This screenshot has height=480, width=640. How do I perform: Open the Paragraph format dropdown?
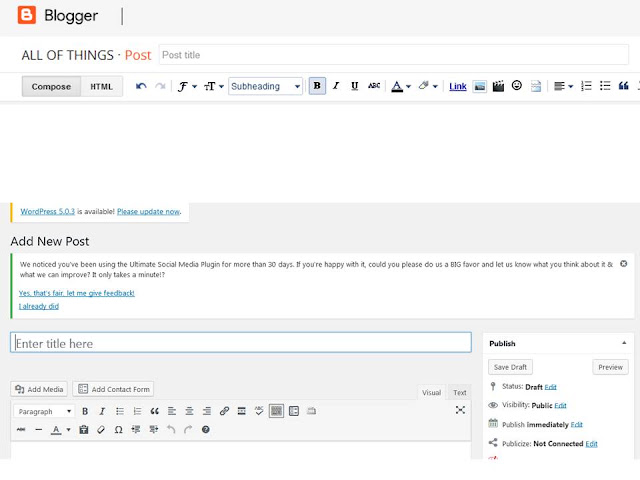tap(44, 411)
